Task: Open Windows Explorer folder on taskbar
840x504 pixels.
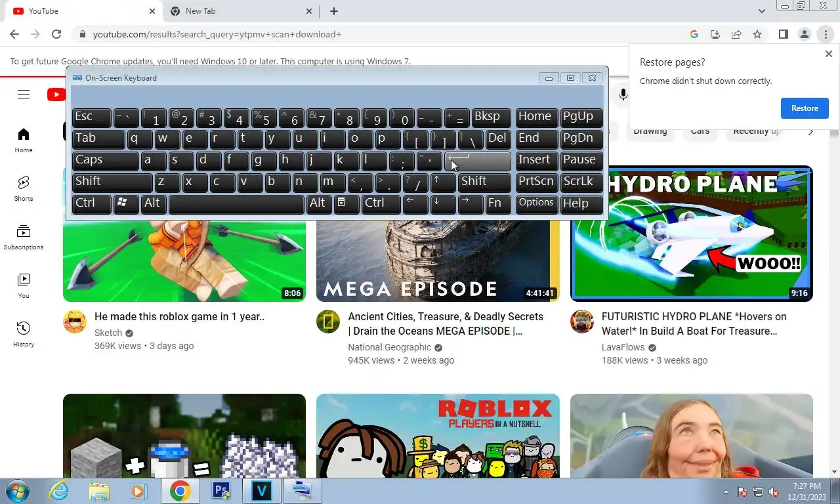Action: (99, 491)
